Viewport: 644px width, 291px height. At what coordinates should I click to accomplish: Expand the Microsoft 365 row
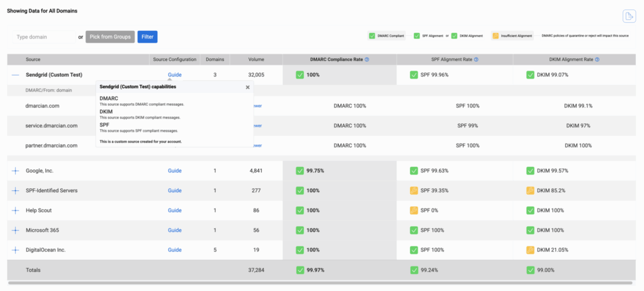point(15,230)
